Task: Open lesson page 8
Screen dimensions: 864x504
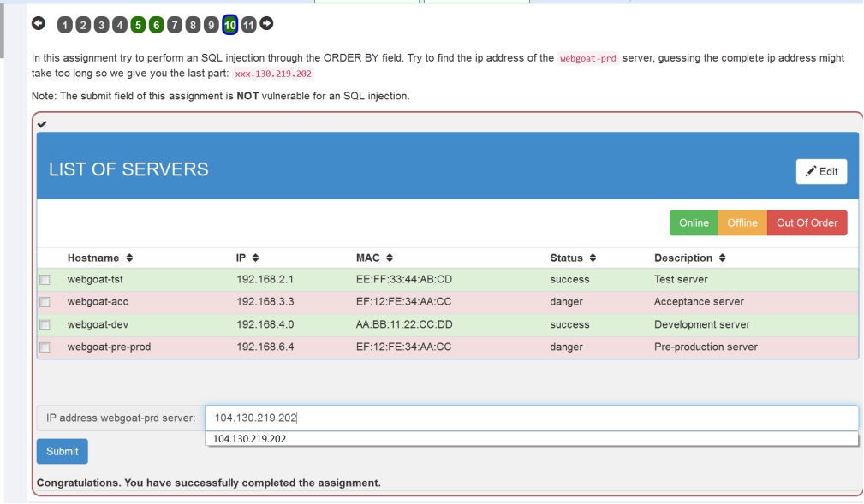Action: [x=193, y=25]
